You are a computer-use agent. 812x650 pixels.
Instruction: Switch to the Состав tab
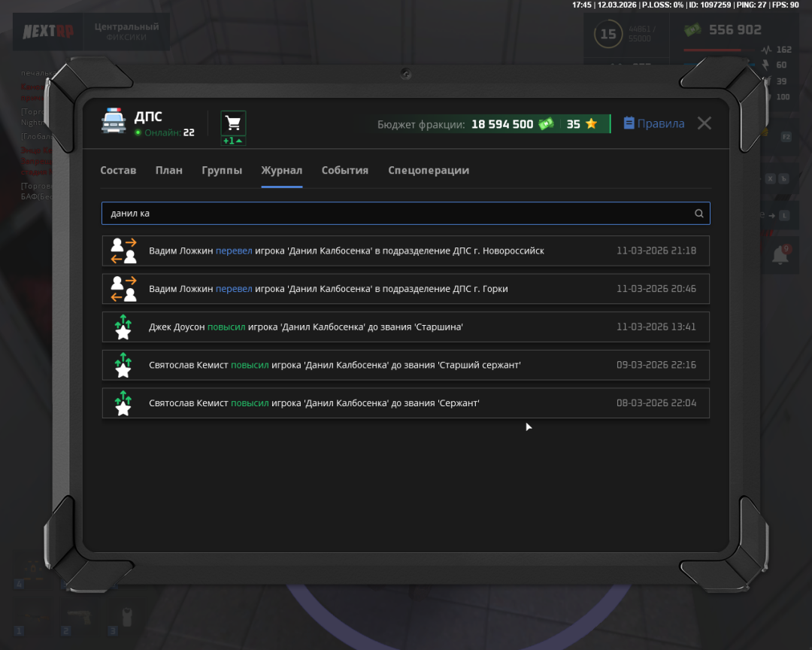click(x=118, y=171)
